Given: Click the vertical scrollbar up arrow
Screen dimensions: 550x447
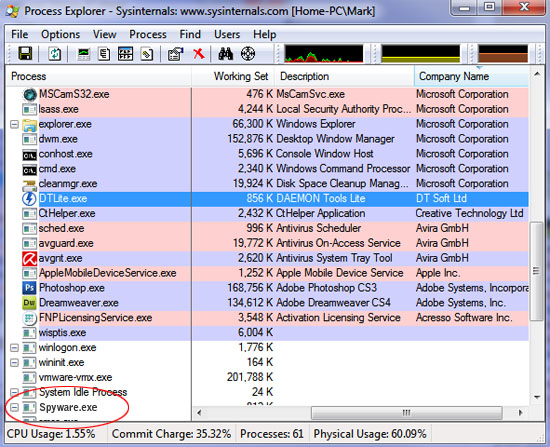Looking at the screenshot, I should coord(537,74).
